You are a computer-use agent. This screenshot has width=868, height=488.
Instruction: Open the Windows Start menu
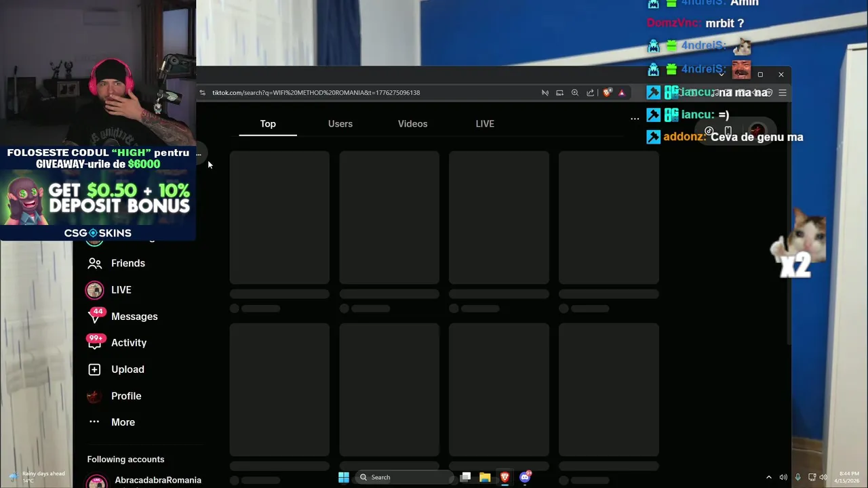pyautogui.click(x=344, y=477)
